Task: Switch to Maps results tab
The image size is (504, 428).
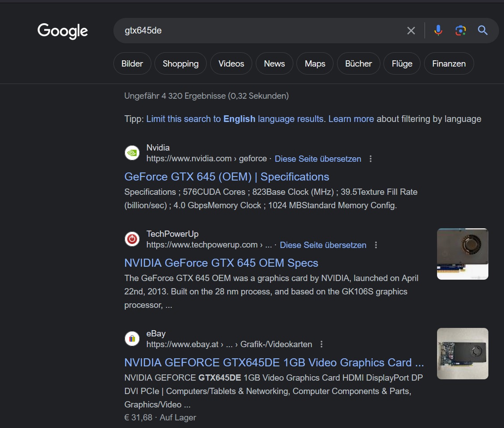Action: point(315,64)
